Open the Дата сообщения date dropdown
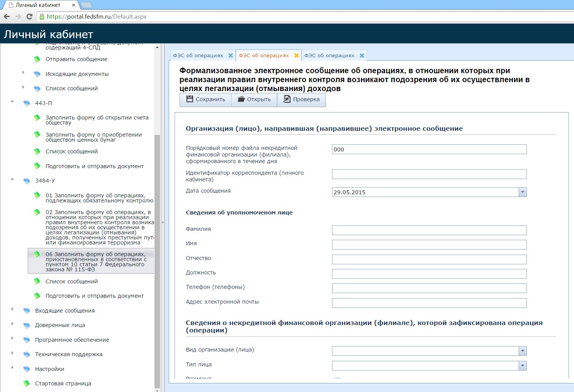This screenshot has width=574, height=392. (x=523, y=192)
